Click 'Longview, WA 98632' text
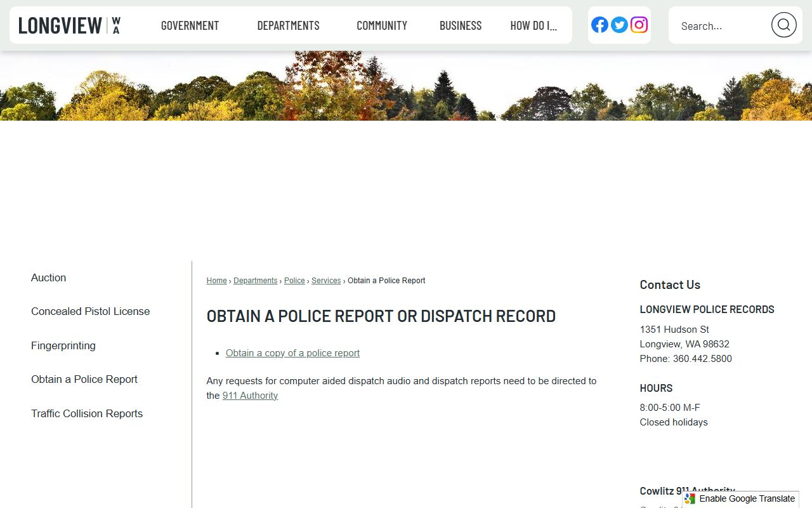 [x=684, y=344]
